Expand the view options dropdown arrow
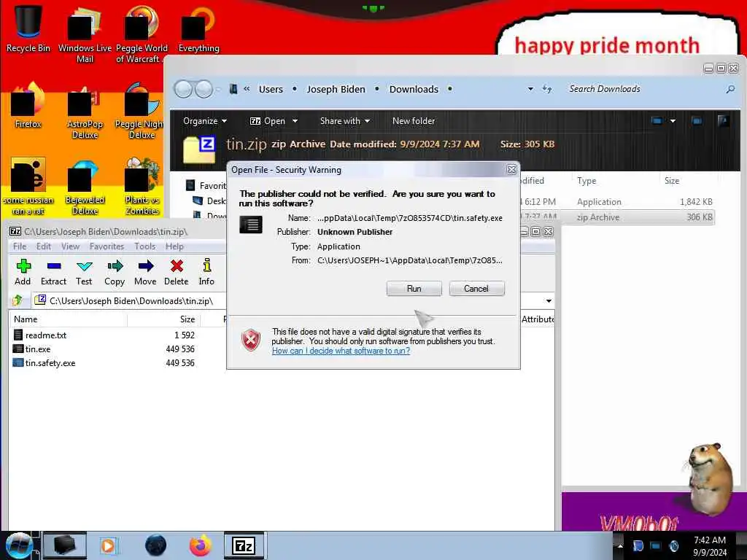Image resolution: width=747 pixels, height=560 pixels. tap(673, 121)
